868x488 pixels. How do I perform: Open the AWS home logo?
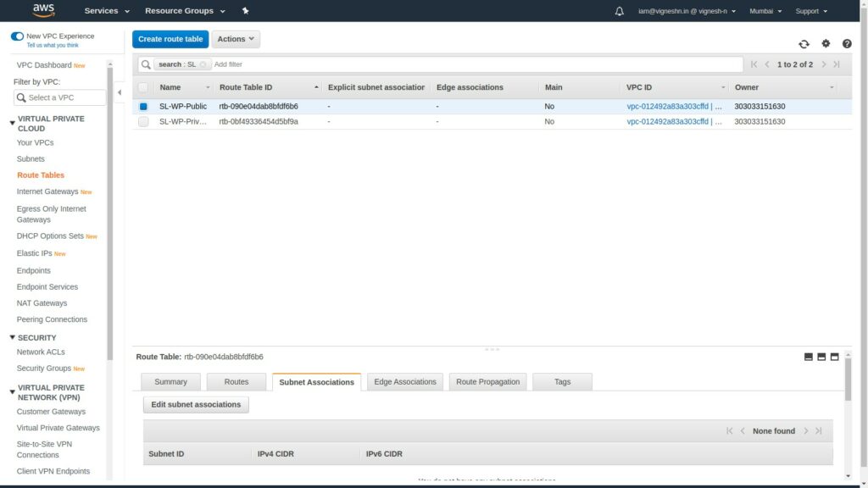tap(43, 10)
